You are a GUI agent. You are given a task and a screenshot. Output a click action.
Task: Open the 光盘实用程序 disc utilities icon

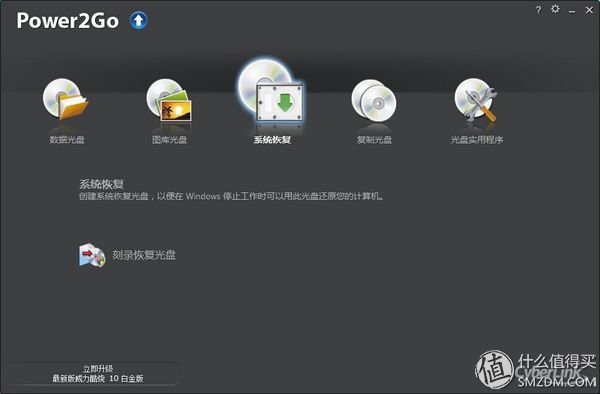click(x=476, y=100)
